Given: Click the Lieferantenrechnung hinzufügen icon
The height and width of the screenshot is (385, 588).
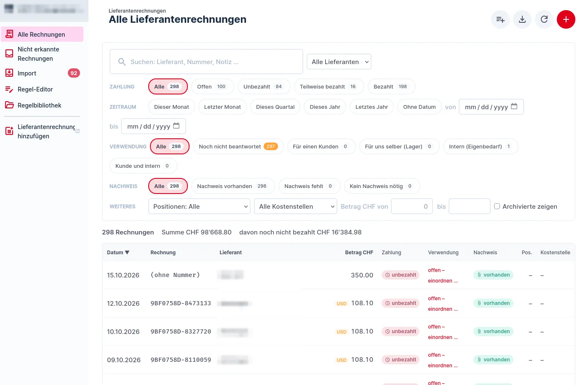Looking at the screenshot, I should click(x=9, y=131).
